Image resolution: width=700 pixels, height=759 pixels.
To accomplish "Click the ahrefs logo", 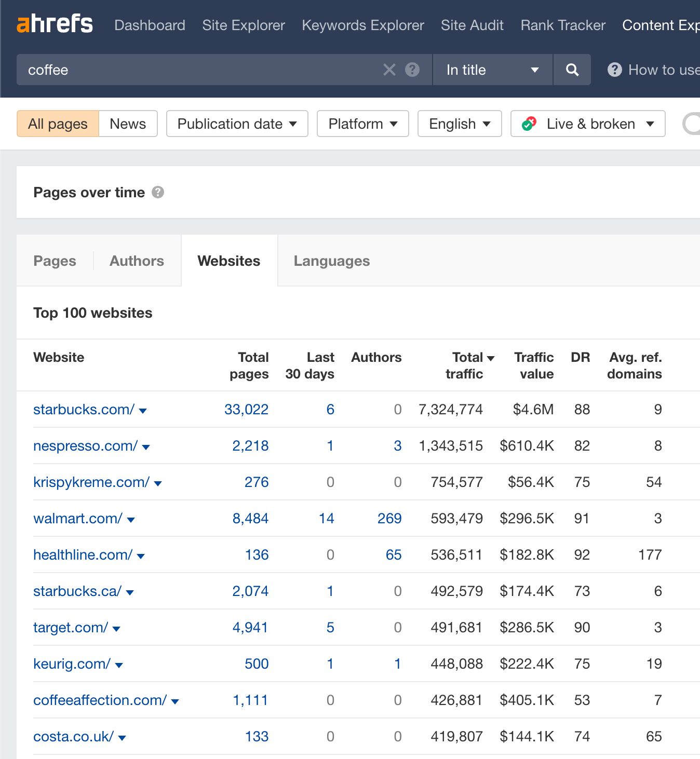I will coord(55,24).
